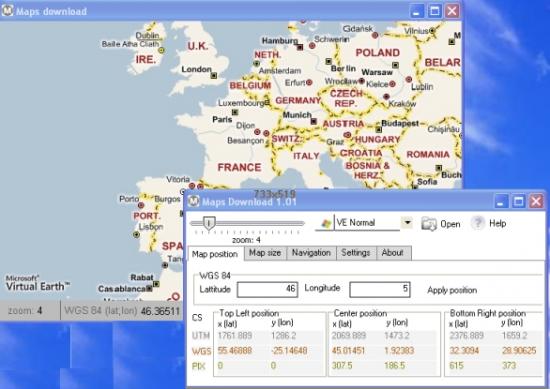Click Porto city marker on map
The image size is (550, 389).
coord(141,205)
